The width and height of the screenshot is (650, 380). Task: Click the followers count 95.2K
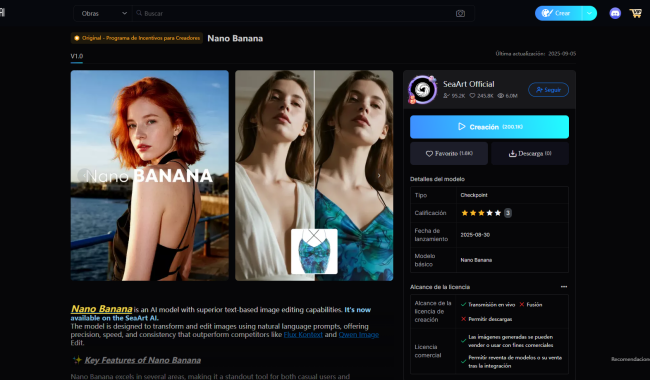click(454, 96)
